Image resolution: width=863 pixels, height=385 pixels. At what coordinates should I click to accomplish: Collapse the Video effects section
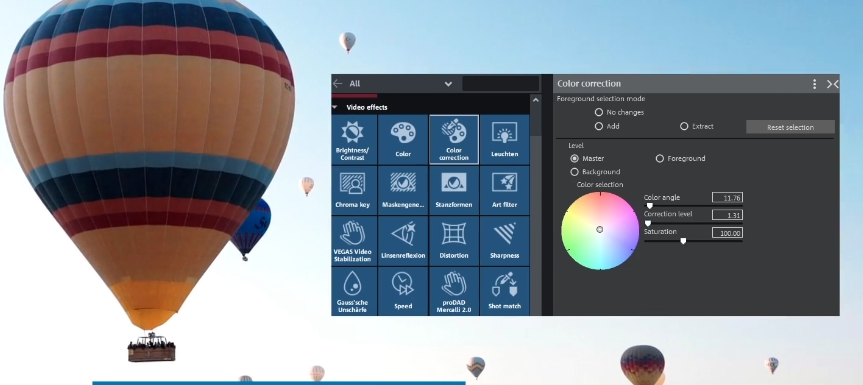coord(335,107)
